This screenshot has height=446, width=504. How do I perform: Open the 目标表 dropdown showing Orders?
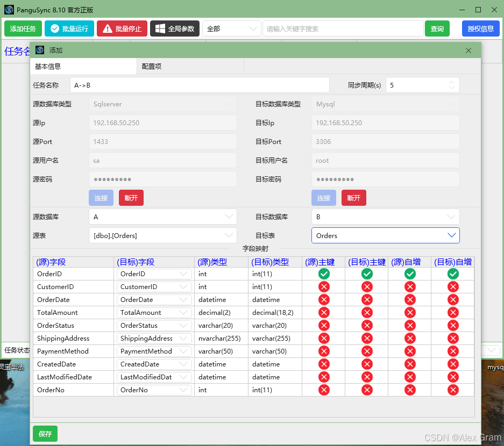point(385,236)
